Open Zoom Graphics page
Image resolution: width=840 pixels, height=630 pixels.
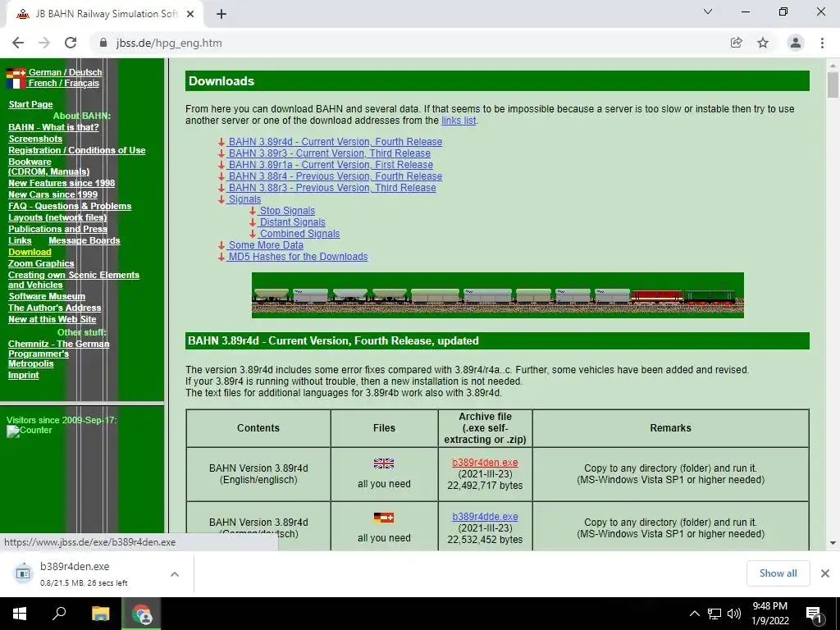coord(41,263)
